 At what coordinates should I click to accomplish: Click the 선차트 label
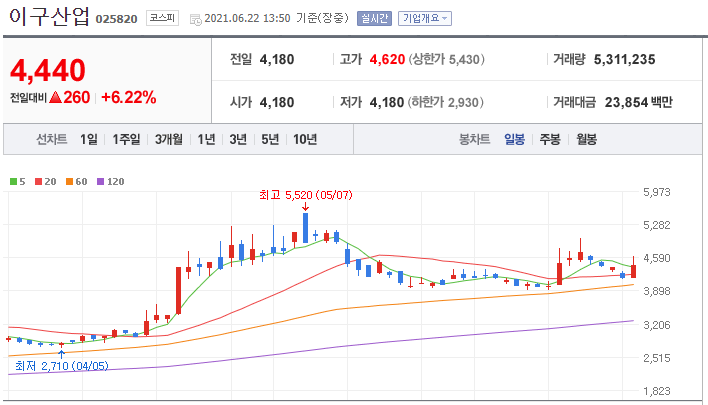[x=51, y=139]
